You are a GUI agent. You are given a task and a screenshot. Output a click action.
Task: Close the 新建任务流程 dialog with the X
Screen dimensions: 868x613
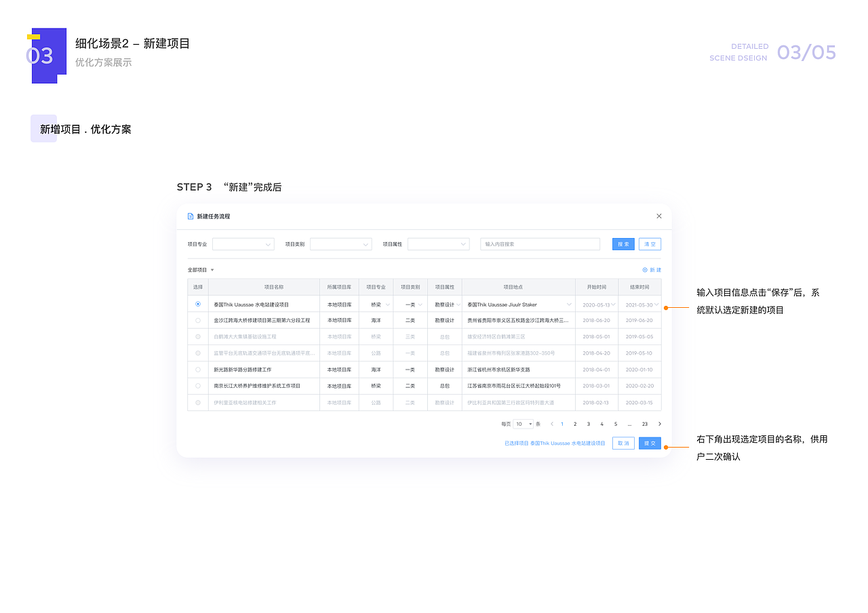point(659,216)
